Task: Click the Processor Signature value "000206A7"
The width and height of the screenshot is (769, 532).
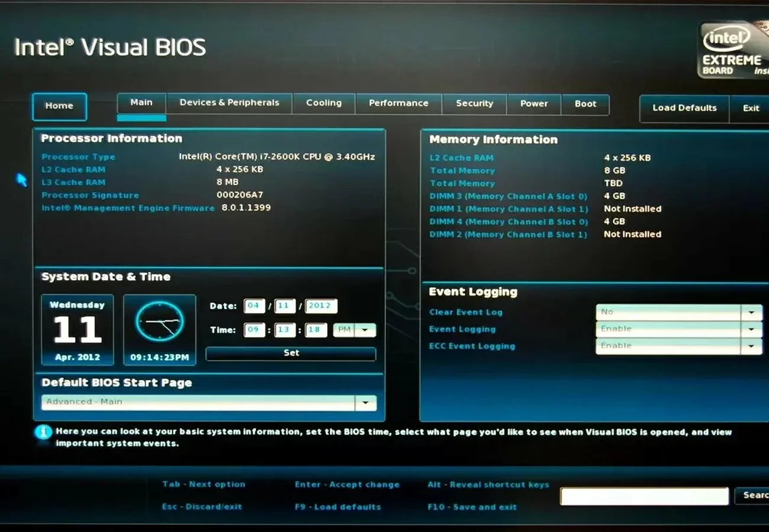Action: tap(240, 195)
